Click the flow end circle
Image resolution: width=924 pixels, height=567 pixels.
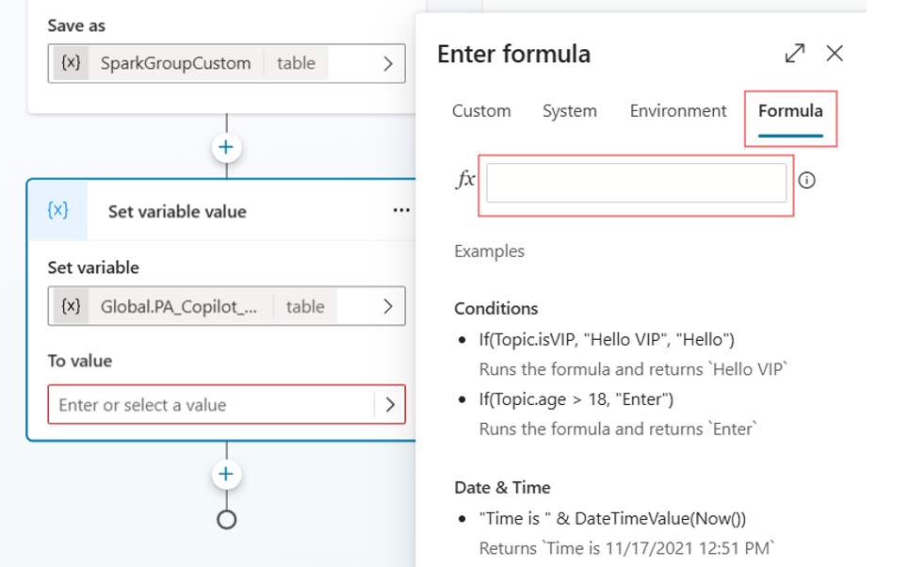pos(226,519)
